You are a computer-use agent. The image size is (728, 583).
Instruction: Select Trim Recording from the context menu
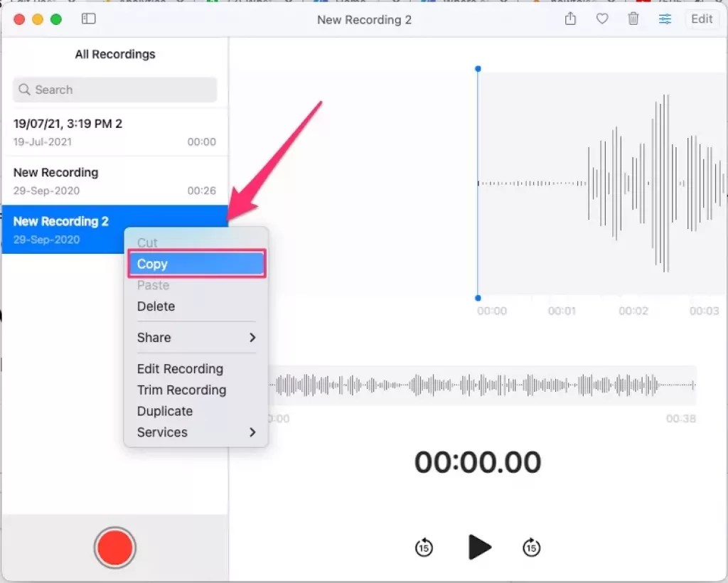pos(181,390)
